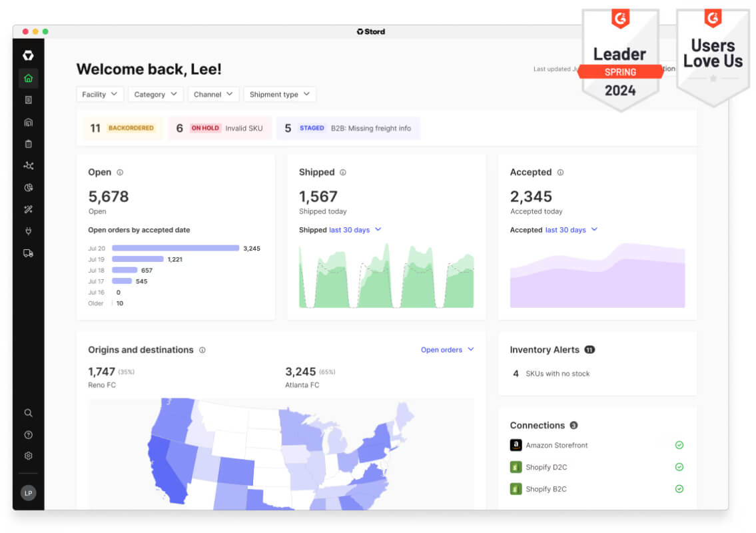The width and height of the screenshot is (756, 533).
Task: Open the search icon in sidebar
Action: tap(29, 413)
